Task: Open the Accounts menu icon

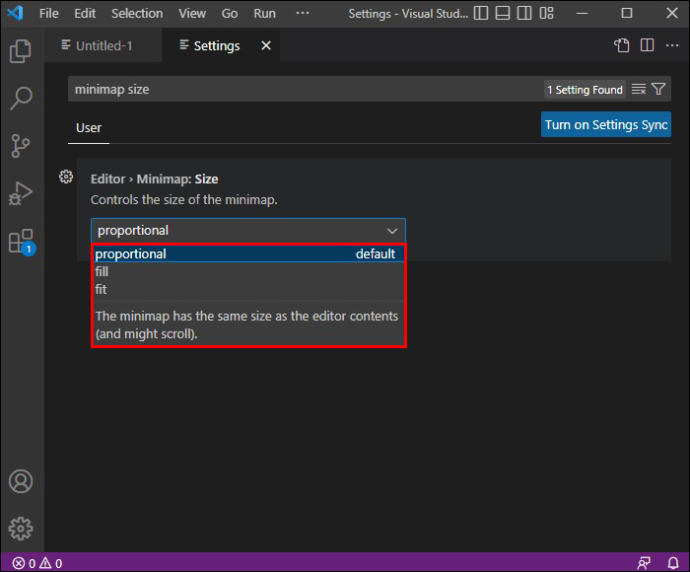Action: coord(21,481)
